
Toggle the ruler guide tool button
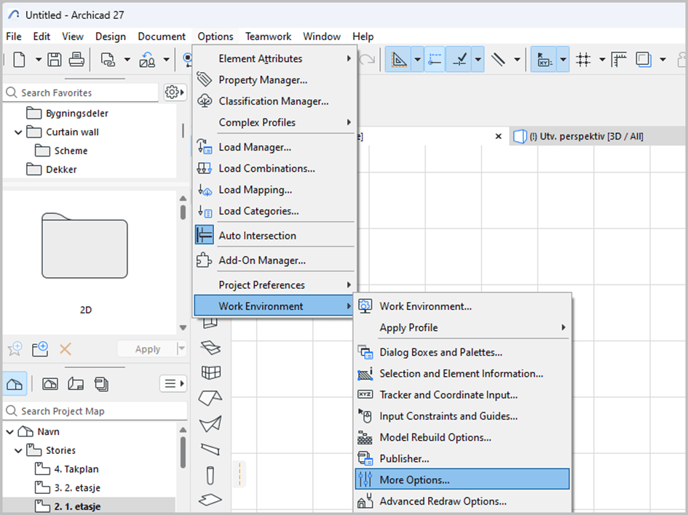pyautogui.click(x=398, y=59)
